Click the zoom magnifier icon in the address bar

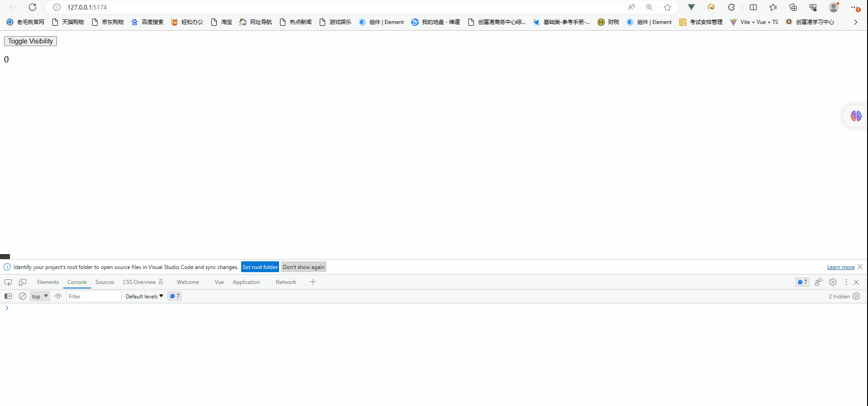(649, 7)
